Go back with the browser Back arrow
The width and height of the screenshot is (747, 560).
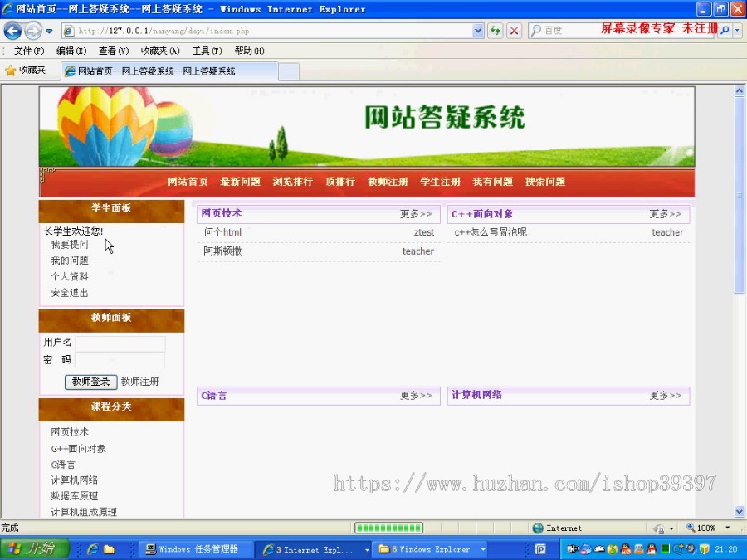(12, 31)
